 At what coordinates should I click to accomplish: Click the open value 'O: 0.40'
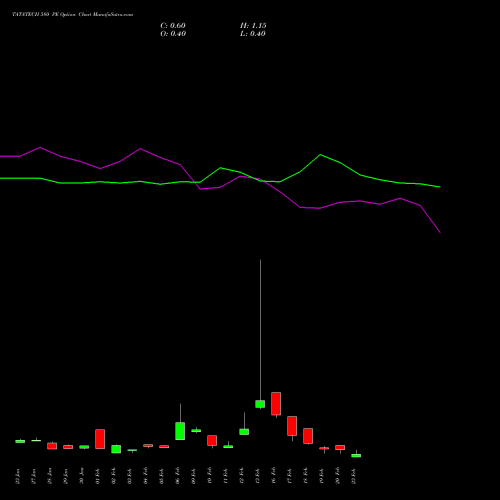173,34
